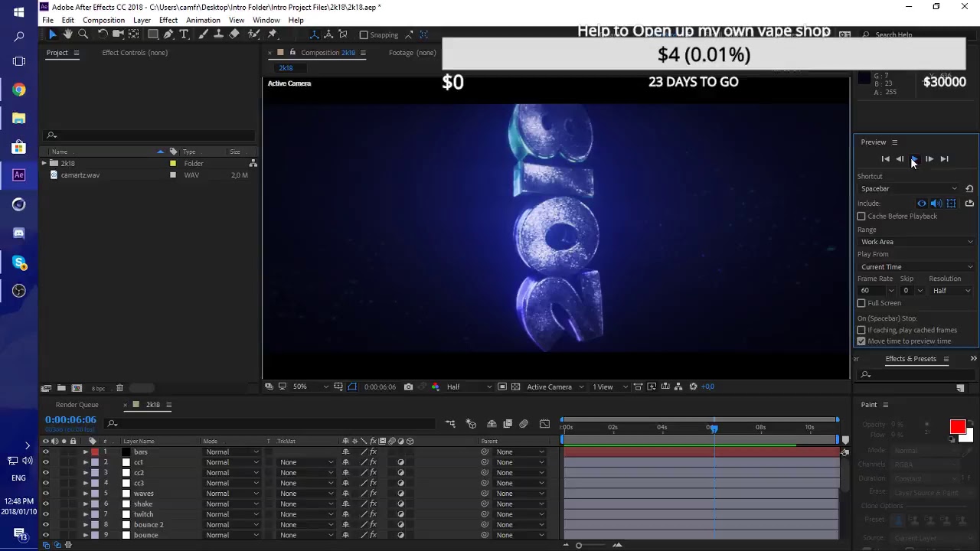980x551 pixels.
Task: Toggle the transparency grid in viewer
Action: click(x=515, y=386)
